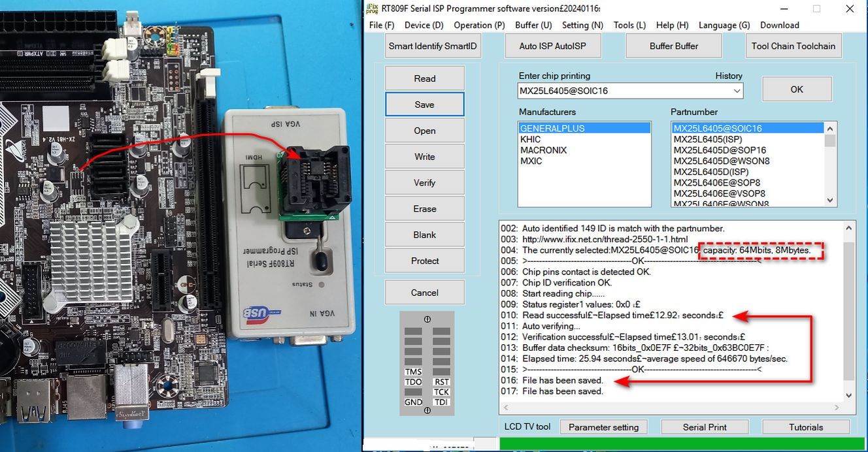868x452 pixels.
Task: Click the green progress bar at bottom
Action: pos(678,444)
